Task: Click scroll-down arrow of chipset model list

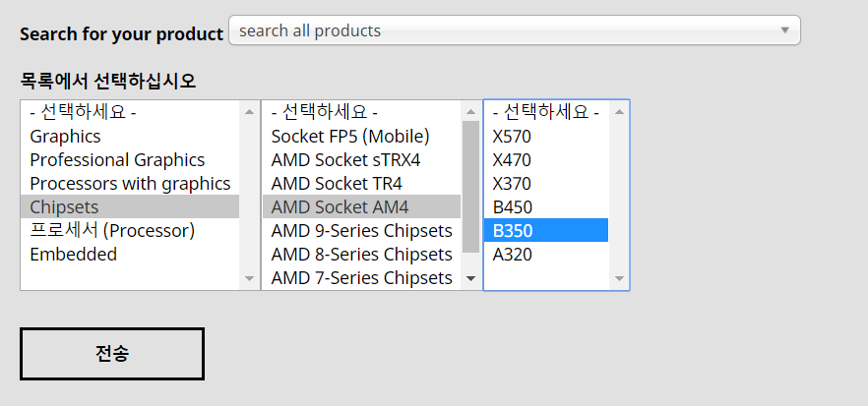Action: pos(619,278)
